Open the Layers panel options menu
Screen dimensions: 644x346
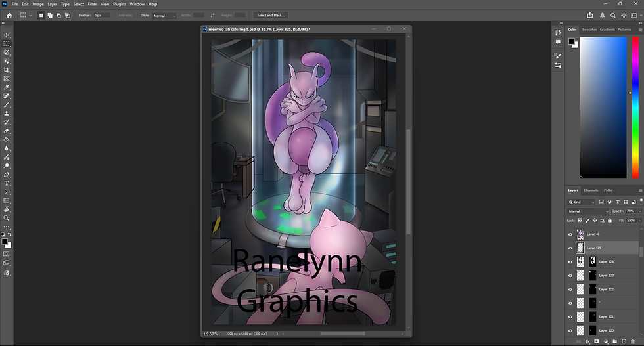(640, 190)
